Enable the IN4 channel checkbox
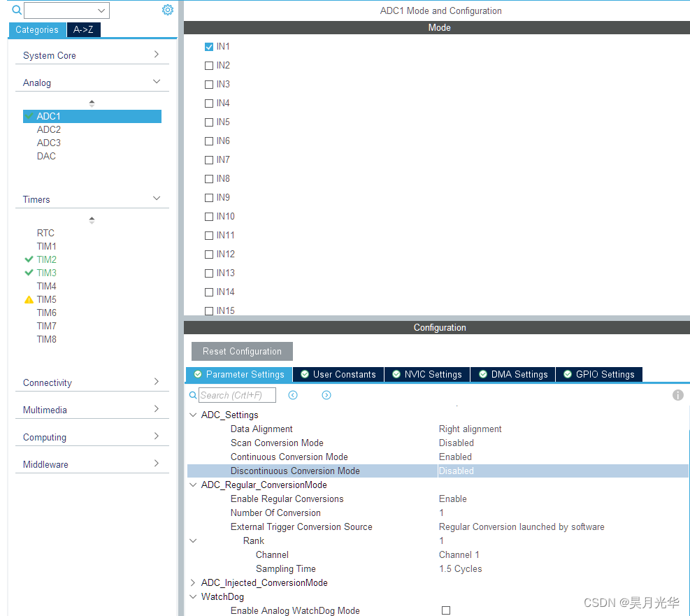 [209, 103]
